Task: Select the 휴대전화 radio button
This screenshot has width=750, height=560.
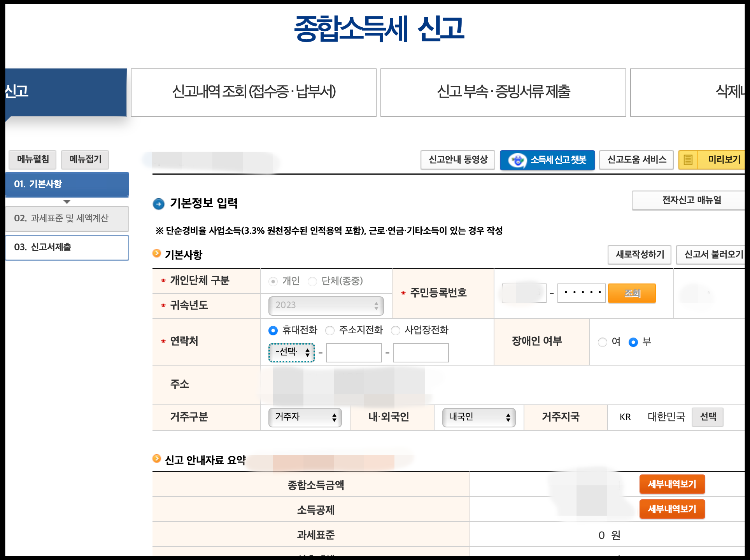Action: pos(273,331)
